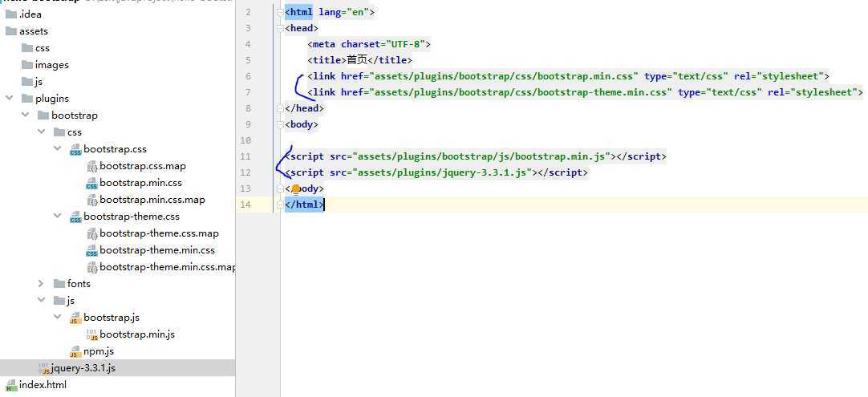
Task: Click the map file icon for bootstrap.css.map
Action: [92, 166]
